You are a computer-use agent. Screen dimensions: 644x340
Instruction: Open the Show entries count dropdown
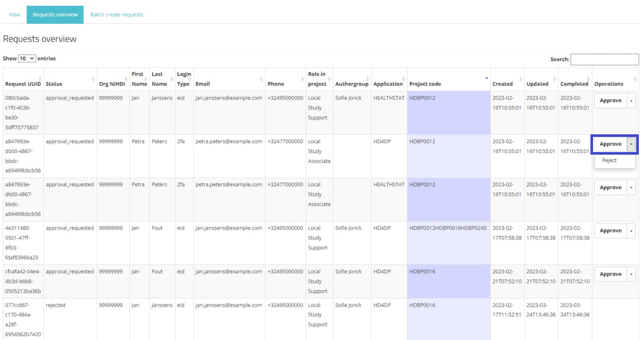coord(27,58)
